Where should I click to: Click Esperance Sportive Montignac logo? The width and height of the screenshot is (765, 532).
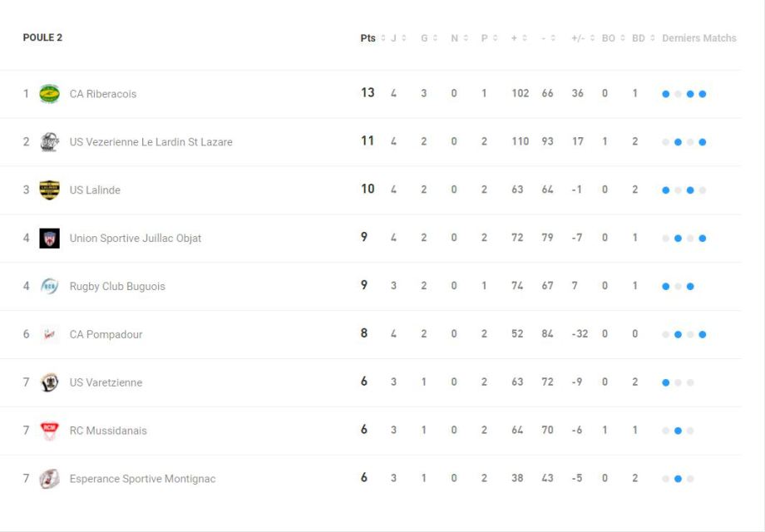pos(49,479)
